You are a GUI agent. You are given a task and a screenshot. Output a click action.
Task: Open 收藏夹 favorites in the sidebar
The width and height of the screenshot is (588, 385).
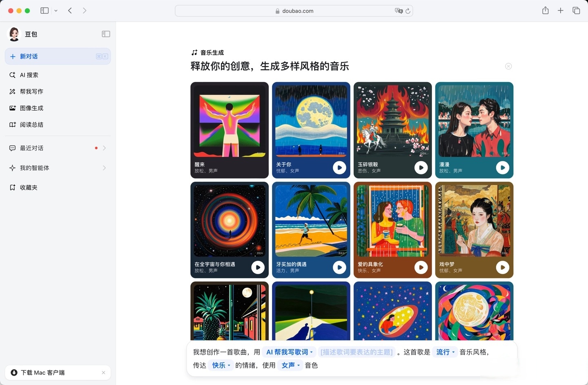coord(28,187)
